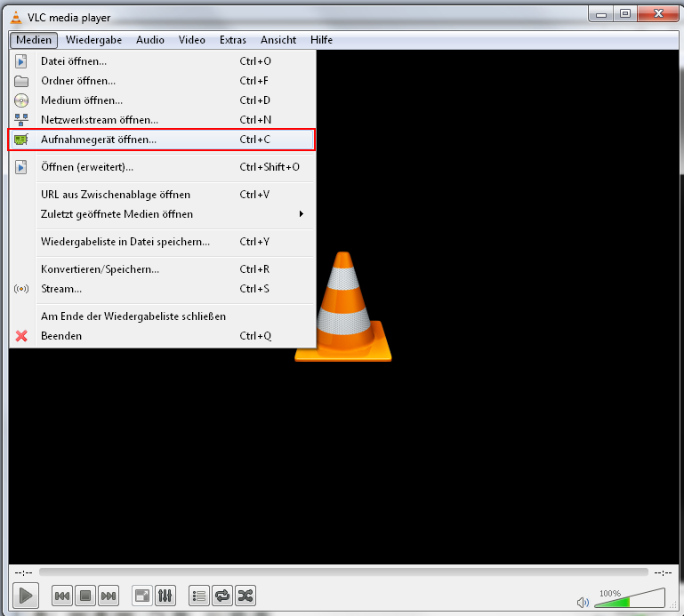
Task: Open the Ansicht menu
Action: click(278, 40)
